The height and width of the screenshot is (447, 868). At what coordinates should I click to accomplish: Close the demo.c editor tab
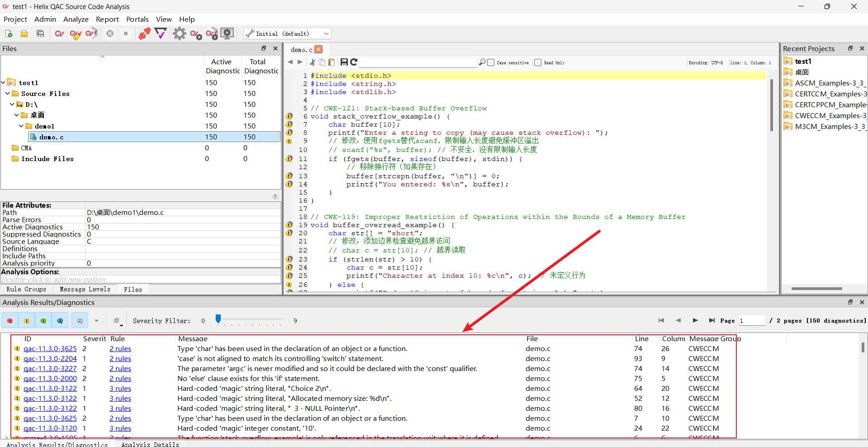pyautogui.click(x=318, y=49)
